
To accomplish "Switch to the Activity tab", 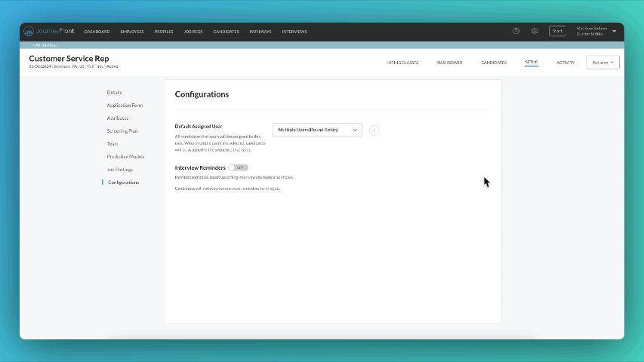I will (565, 63).
